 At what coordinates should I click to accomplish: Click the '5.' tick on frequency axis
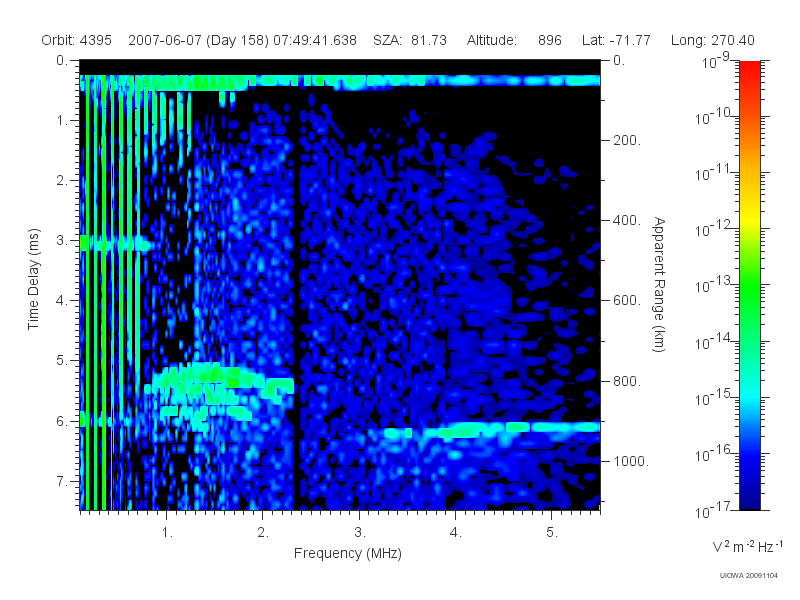552,533
